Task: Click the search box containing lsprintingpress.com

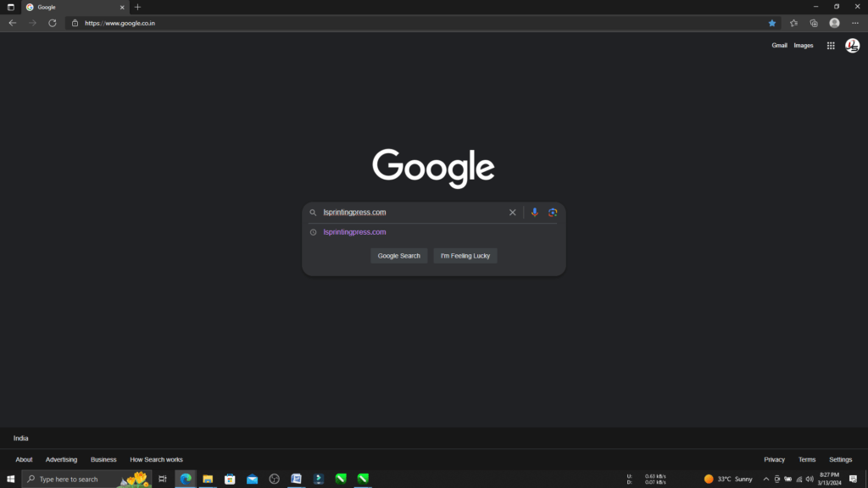Action: (x=413, y=213)
